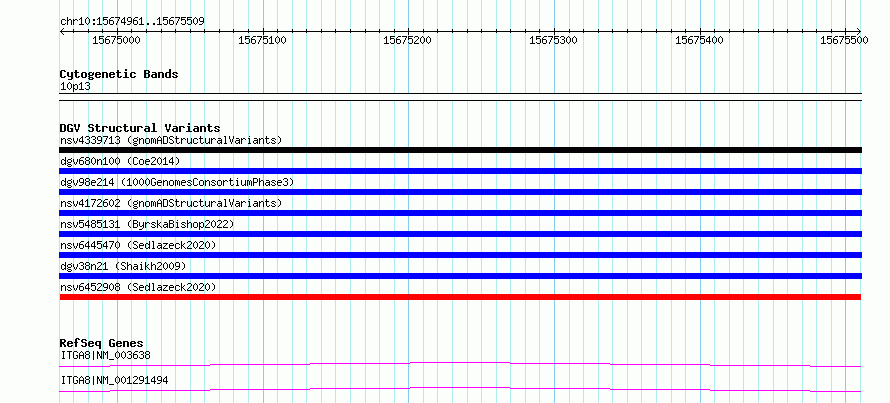Click the 15675200 ruler position
This screenshot has width=890, height=403.
(x=408, y=40)
